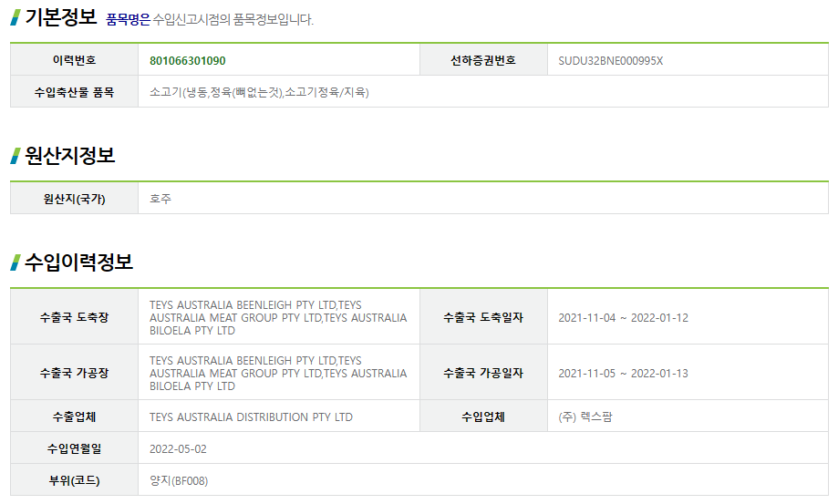This screenshot has width=838, height=504.
Task: Click the 이력번호 label cell
Action: pos(74,60)
